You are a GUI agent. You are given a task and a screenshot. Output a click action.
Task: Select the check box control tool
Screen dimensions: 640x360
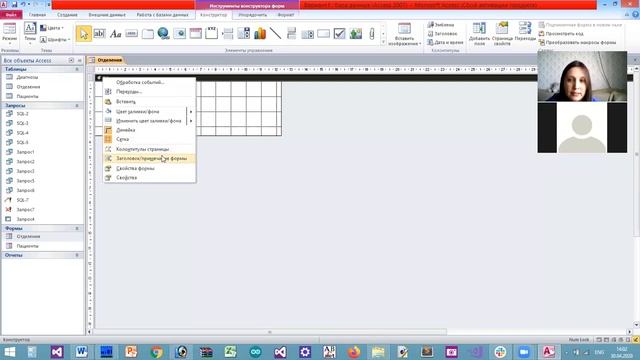[340, 33]
